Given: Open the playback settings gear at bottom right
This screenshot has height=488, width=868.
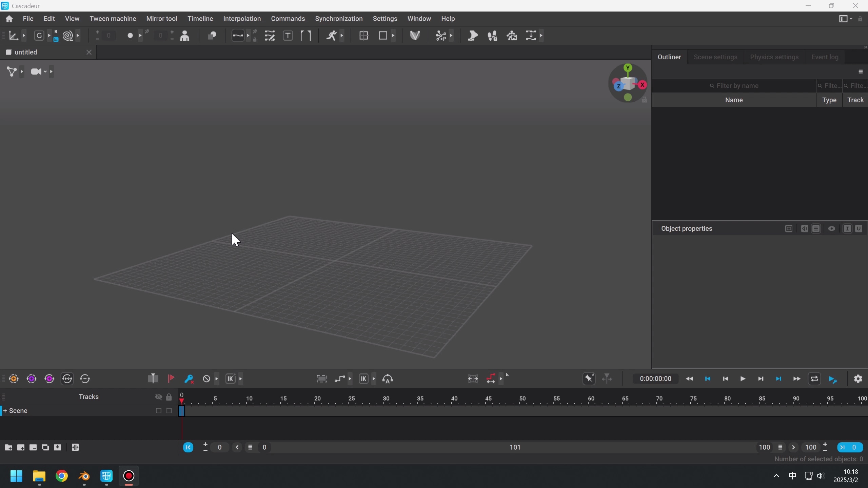Looking at the screenshot, I should pos(858,379).
